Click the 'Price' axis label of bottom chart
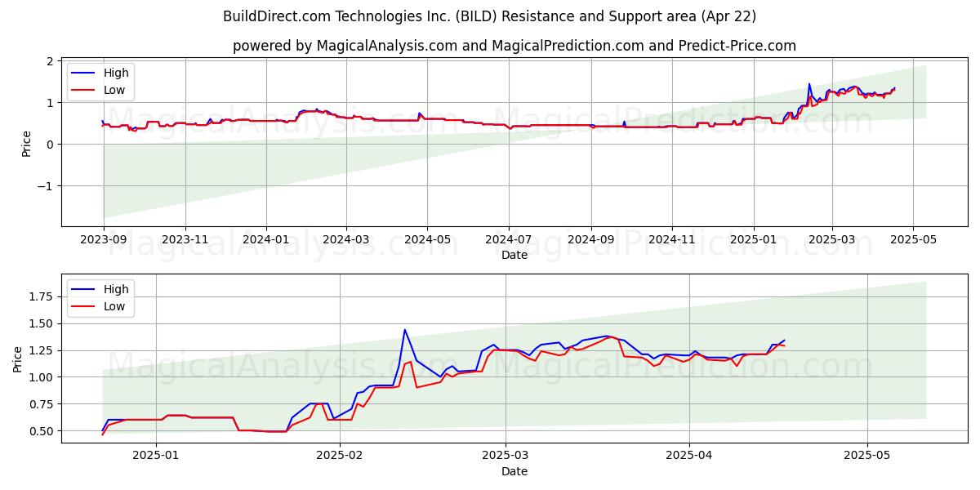The width and height of the screenshot is (980, 490). 17,359
